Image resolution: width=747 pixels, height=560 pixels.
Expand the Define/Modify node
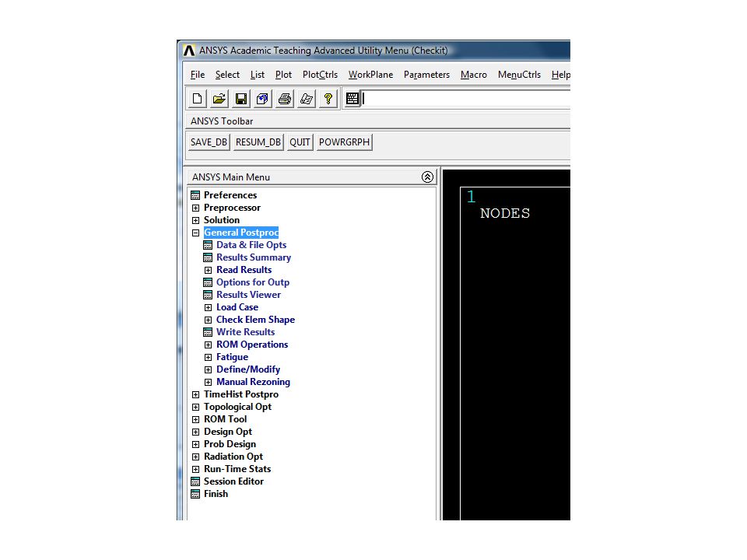pos(209,369)
